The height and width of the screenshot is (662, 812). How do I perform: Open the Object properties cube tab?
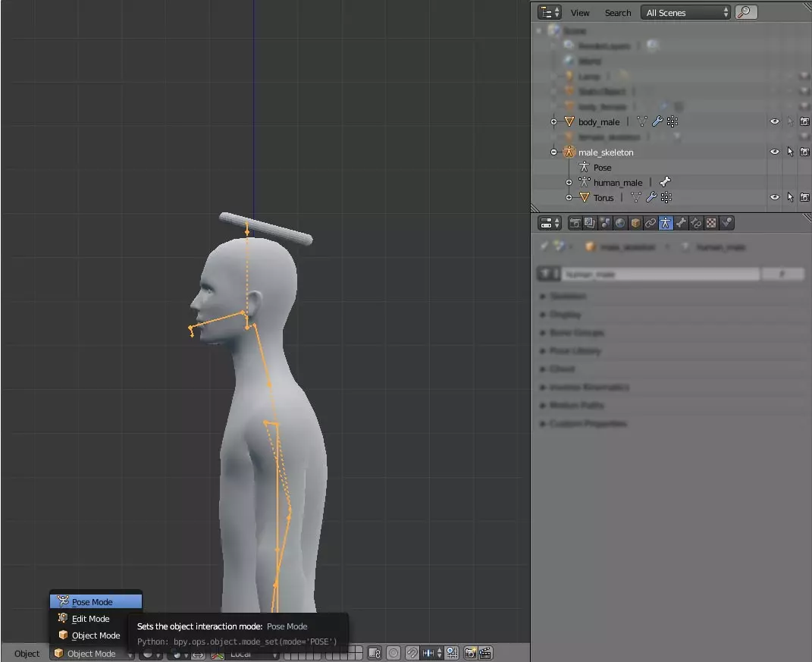[635, 223]
